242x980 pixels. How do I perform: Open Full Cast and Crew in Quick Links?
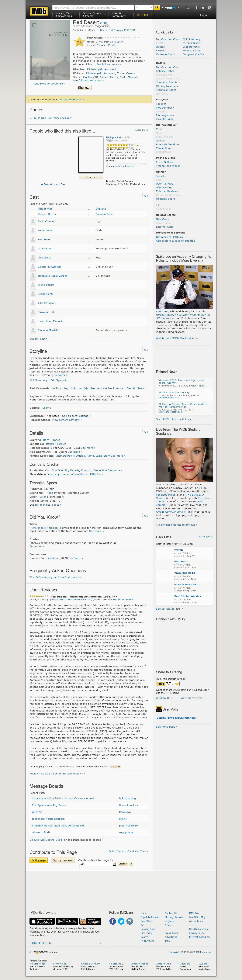[168, 39]
